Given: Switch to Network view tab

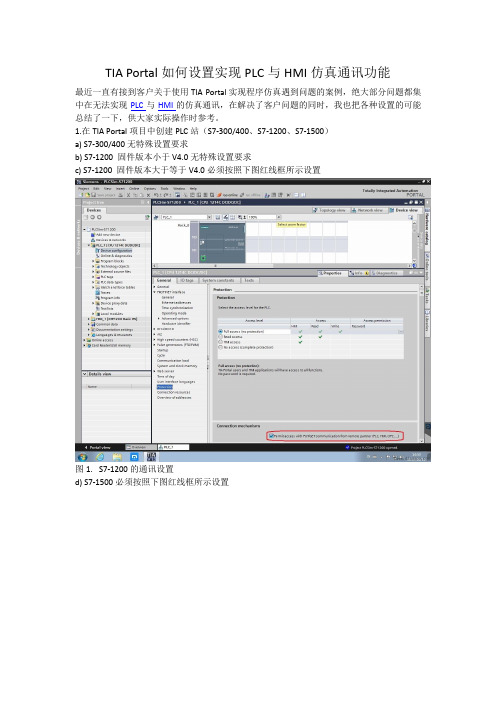Looking at the screenshot, I should coord(367,210).
